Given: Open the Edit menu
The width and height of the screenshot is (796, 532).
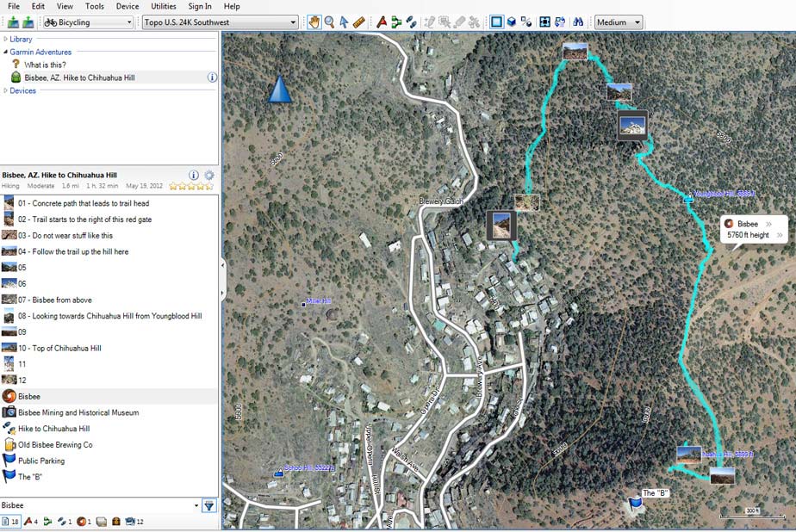Looking at the screenshot, I should click(x=38, y=7).
